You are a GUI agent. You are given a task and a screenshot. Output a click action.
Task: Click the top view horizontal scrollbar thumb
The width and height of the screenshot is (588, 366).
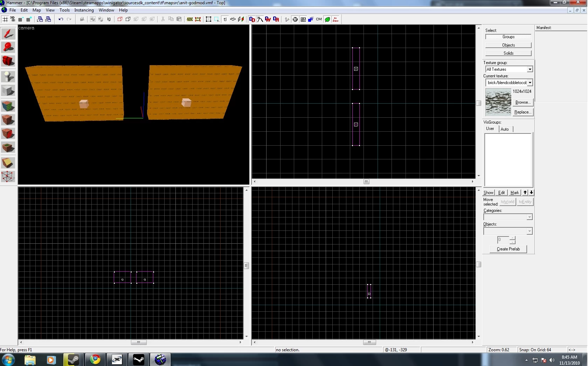[366, 181]
